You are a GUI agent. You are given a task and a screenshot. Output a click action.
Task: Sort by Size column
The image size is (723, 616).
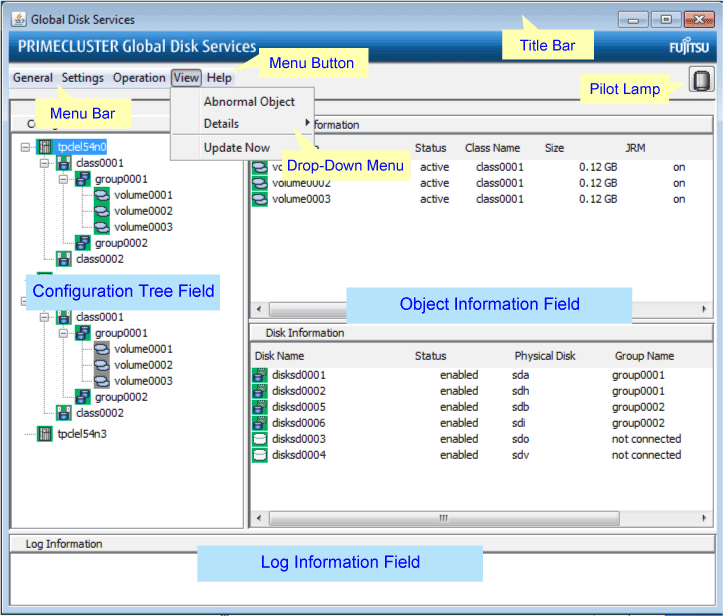click(554, 148)
